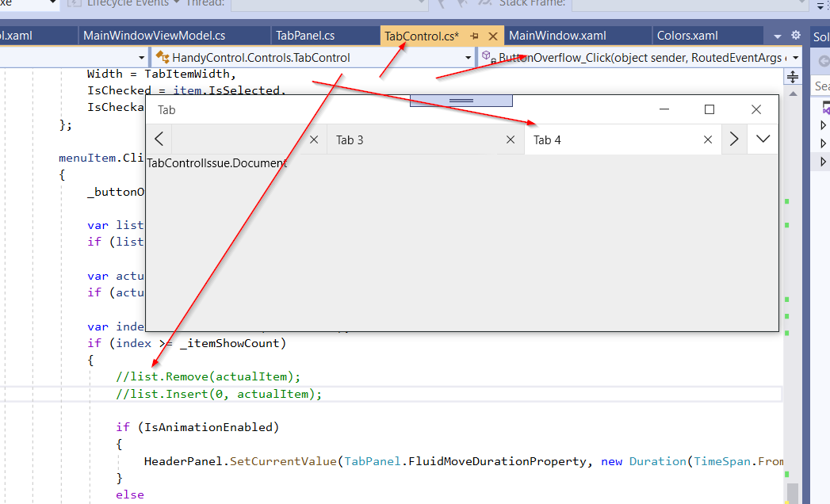Click the cube icon beside ButtonOverflow_Click

486,56
